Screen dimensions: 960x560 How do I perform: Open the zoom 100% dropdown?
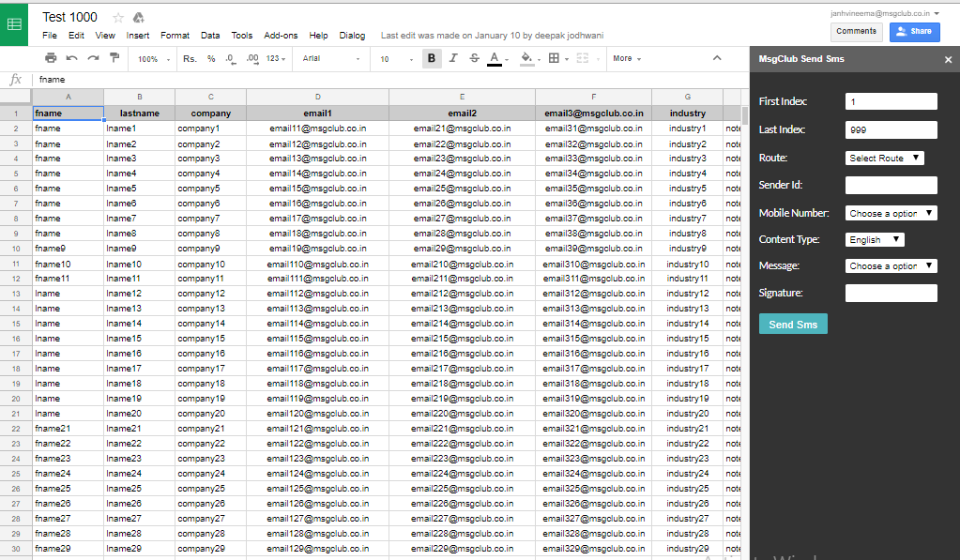(x=154, y=59)
